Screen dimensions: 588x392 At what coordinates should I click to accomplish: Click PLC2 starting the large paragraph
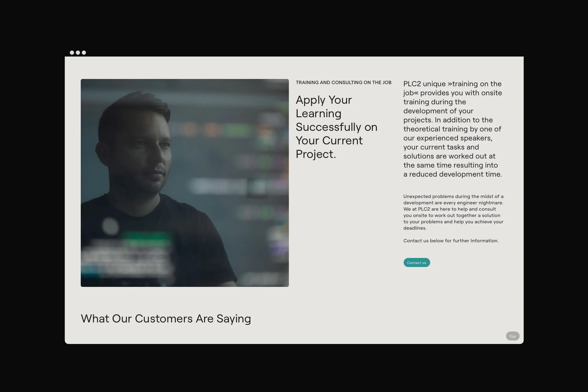[412, 84]
